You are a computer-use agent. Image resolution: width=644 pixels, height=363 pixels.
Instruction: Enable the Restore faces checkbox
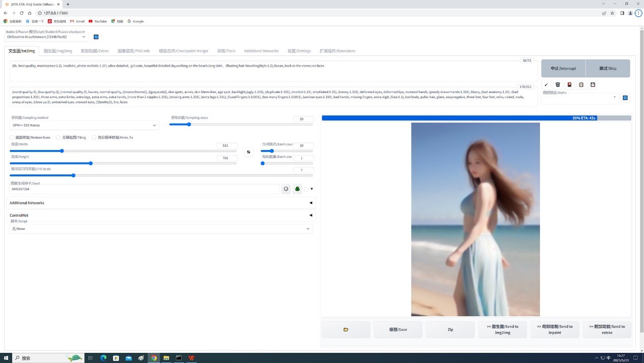(x=12, y=137)
